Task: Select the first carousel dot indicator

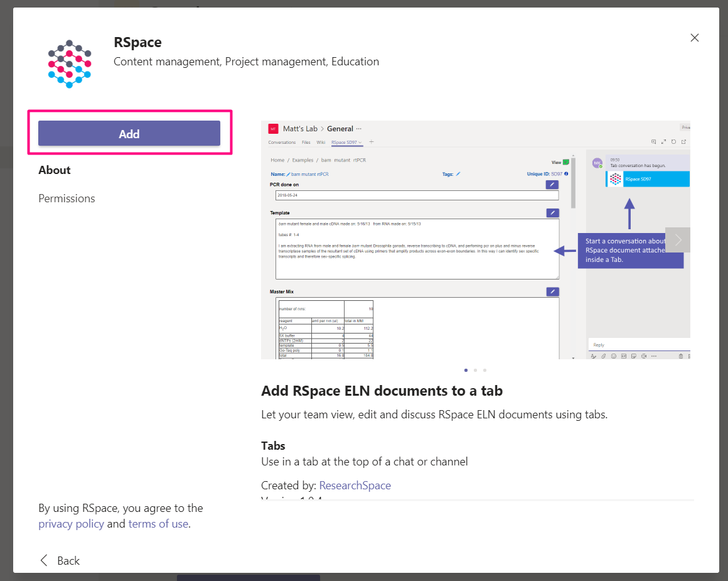Action: click(x=466, y=371)
